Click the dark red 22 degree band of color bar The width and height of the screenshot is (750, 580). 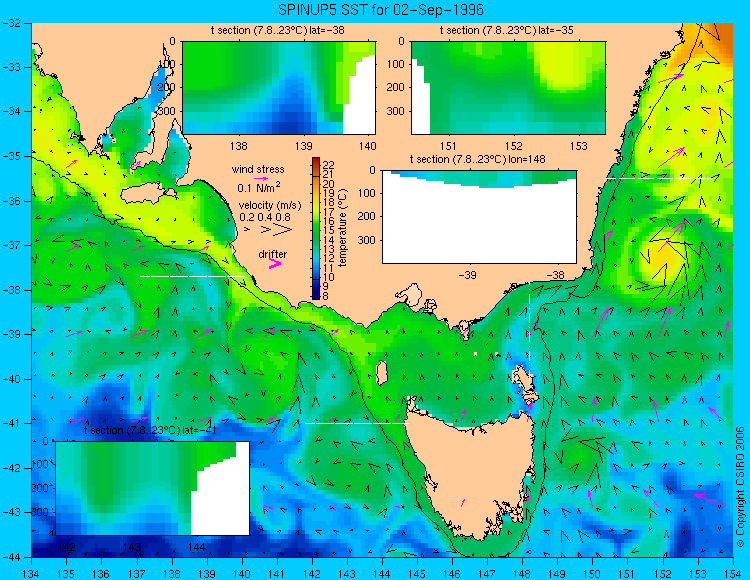(316, 162)
